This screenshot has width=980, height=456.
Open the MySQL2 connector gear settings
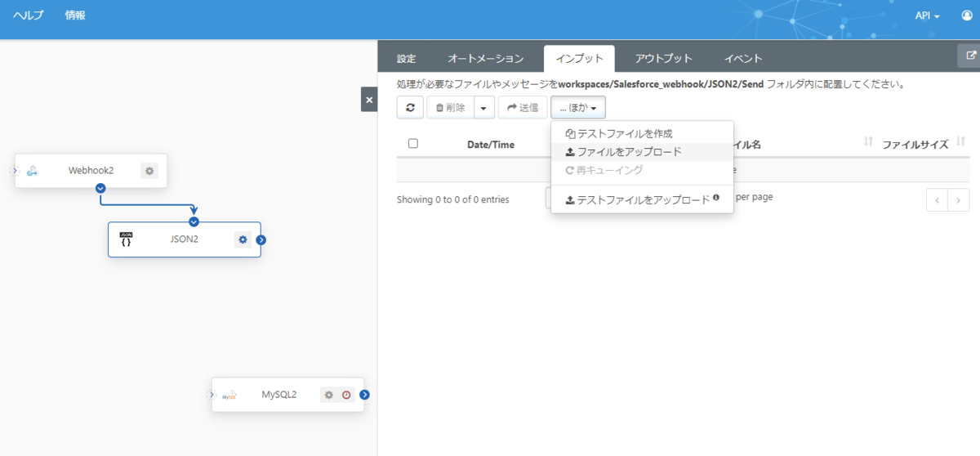(x=328, y=395)
